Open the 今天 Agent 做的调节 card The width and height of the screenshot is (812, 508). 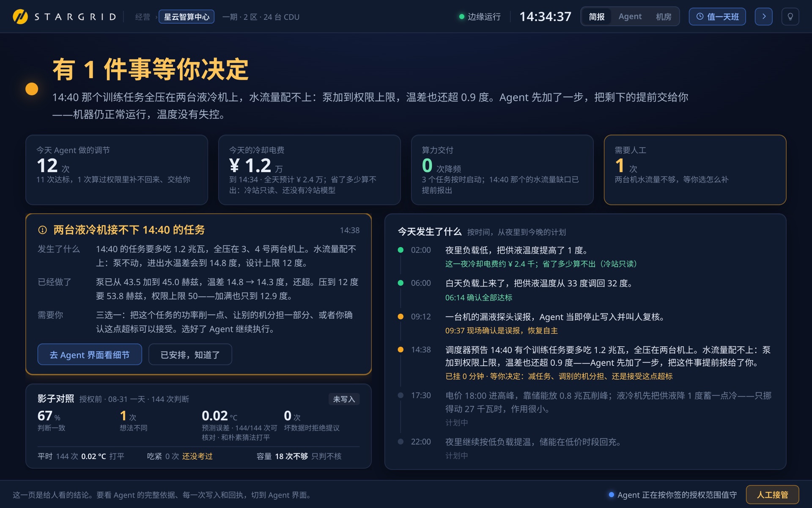116,170
